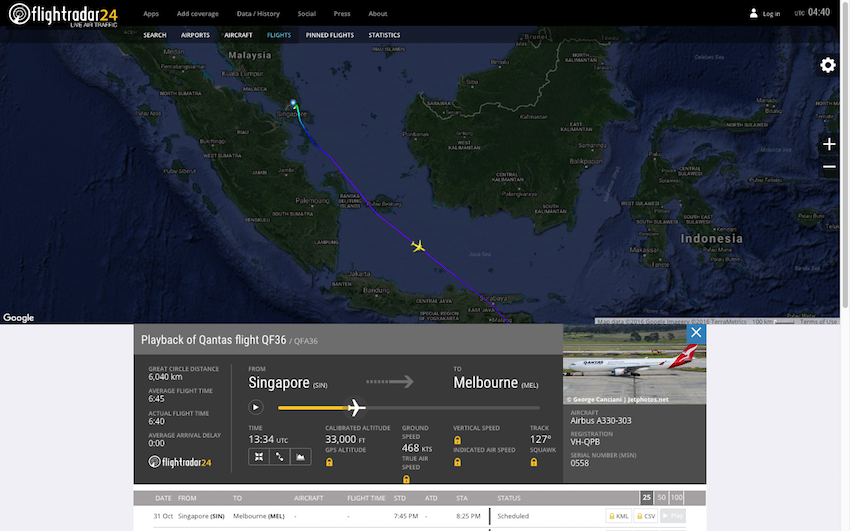Click the 7:45 PM departure time
Screen dimensions: 850x531
[x=405, y=516]
